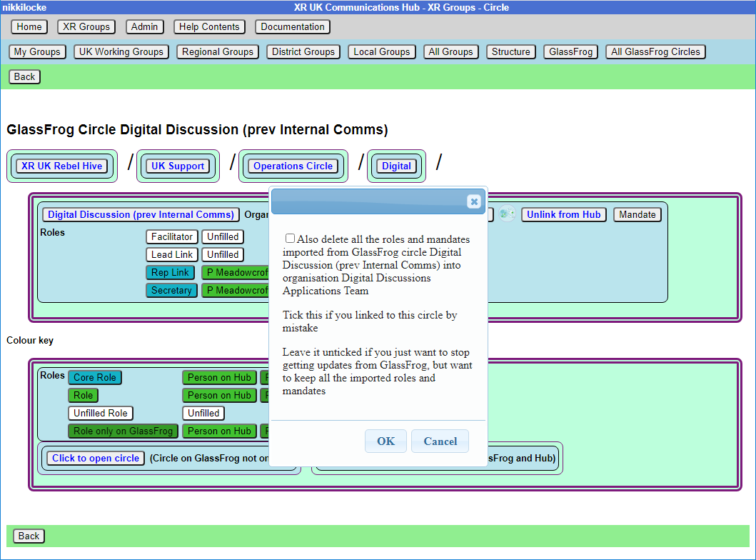
Task: Select the Secretary role
Action: pyautogui.click(x=171, y=291)
